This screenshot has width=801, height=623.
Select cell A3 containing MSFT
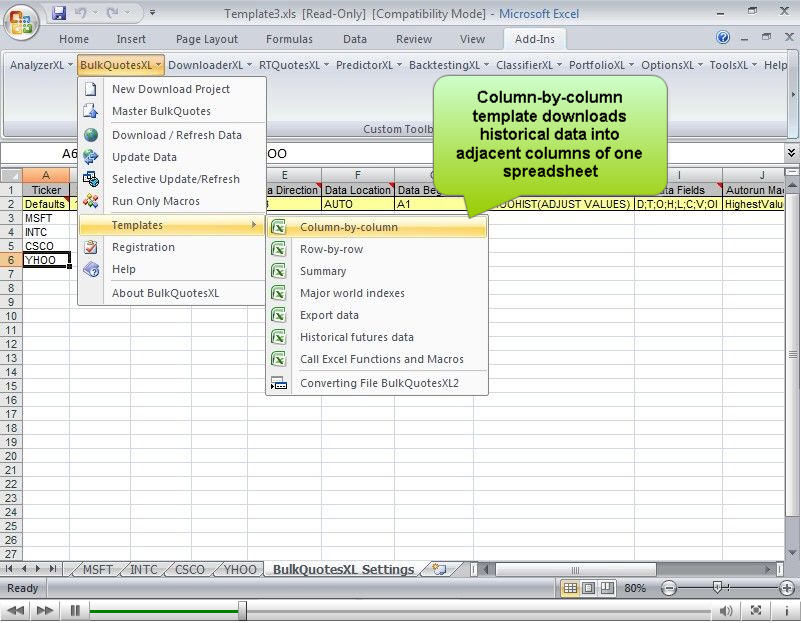coord(46,218)
